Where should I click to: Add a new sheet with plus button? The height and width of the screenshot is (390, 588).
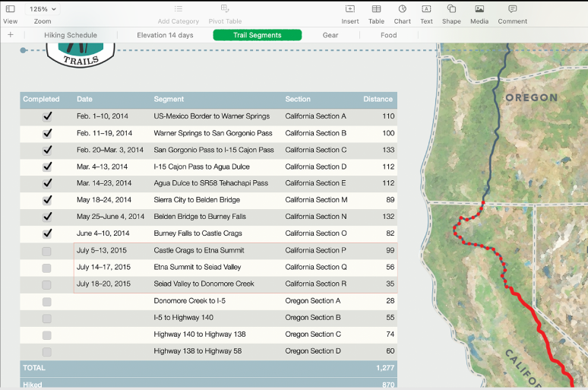pos(10,35)
